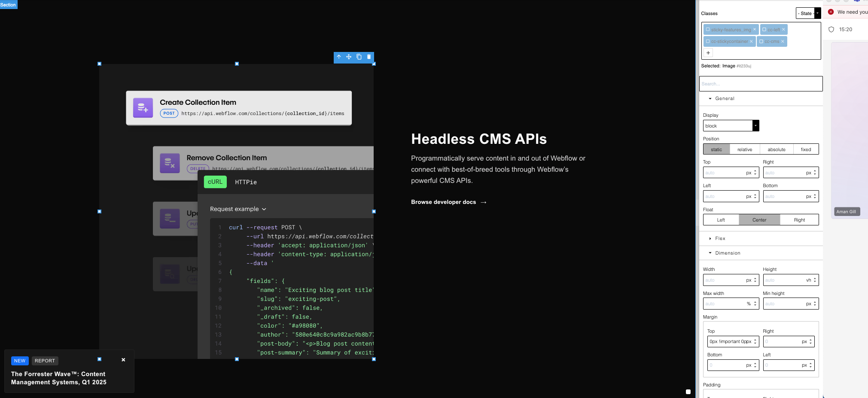Set Float to Right

[x=800, y=220]
